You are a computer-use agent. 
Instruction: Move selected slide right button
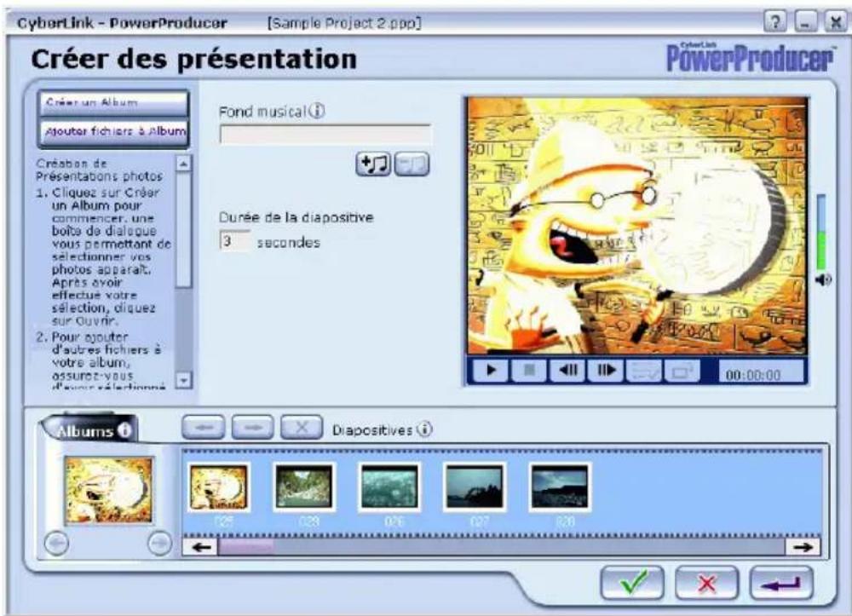click(x=253, y=428)
